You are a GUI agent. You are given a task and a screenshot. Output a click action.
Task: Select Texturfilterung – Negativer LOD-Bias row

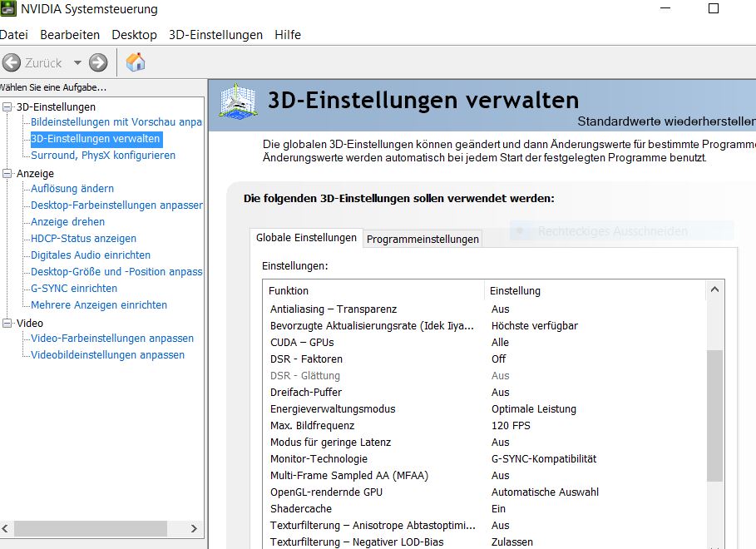[x=485, y=542]
